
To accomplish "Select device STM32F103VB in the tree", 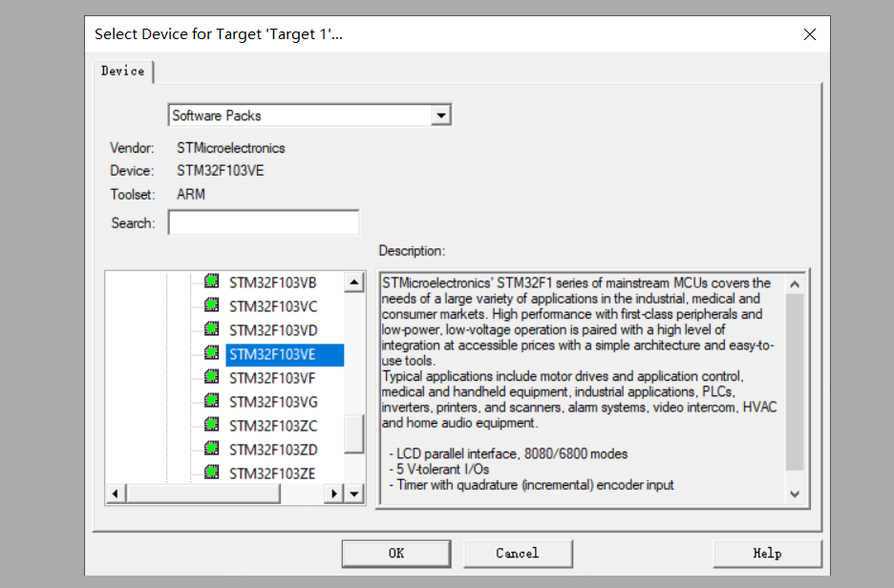I will pyautogui.click(x=272, y=283).
